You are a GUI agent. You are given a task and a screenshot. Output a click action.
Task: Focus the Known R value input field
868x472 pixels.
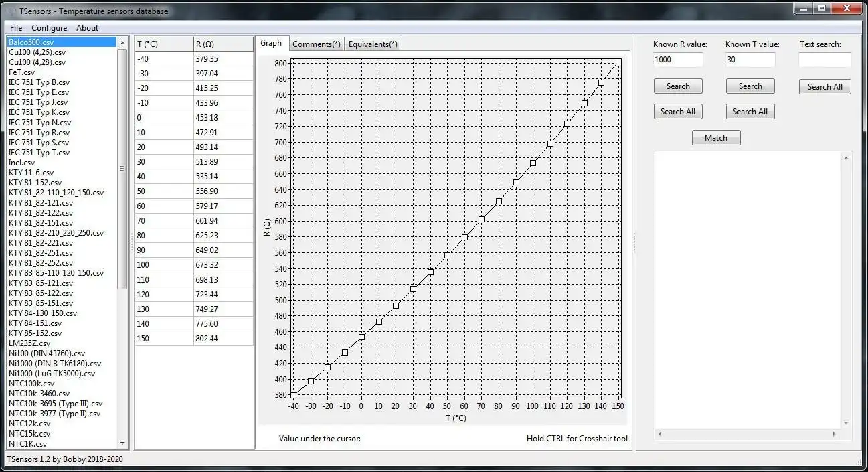678,60
